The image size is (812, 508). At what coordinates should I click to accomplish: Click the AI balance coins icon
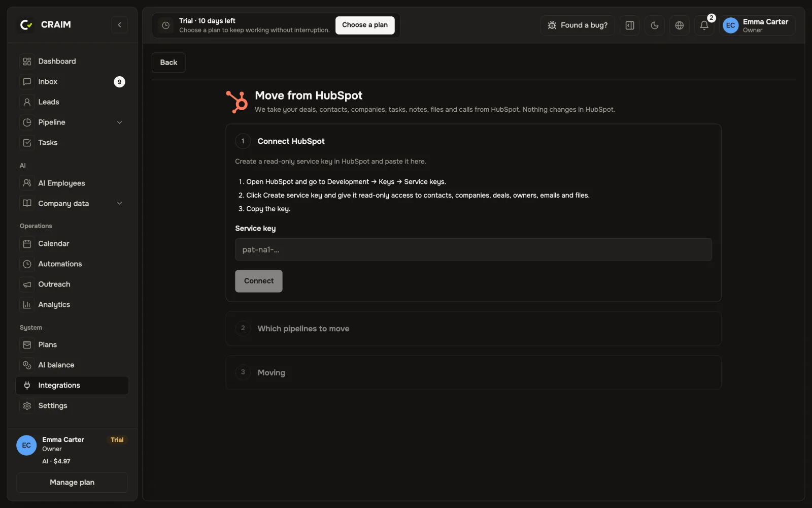click(x=27, y=365)
